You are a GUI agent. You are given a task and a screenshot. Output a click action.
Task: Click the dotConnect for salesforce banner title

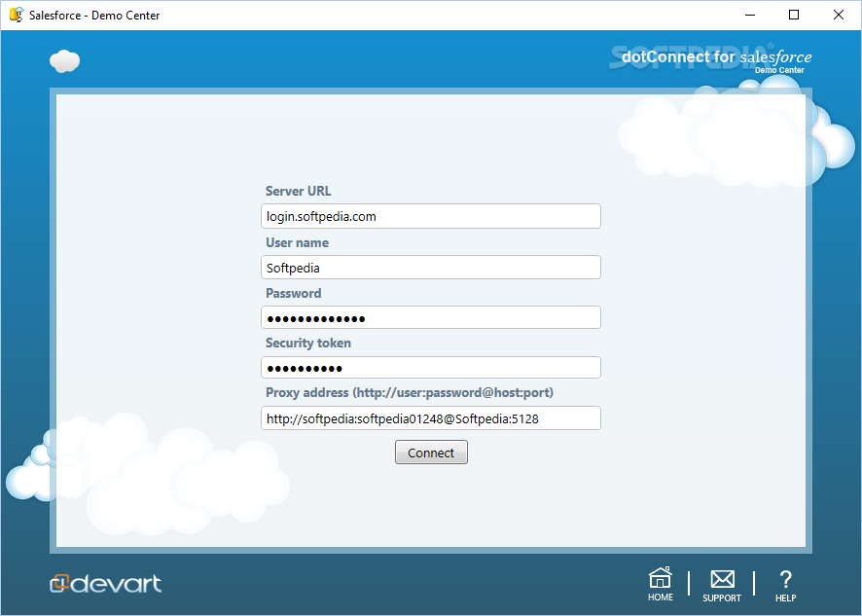coord(716,56)
